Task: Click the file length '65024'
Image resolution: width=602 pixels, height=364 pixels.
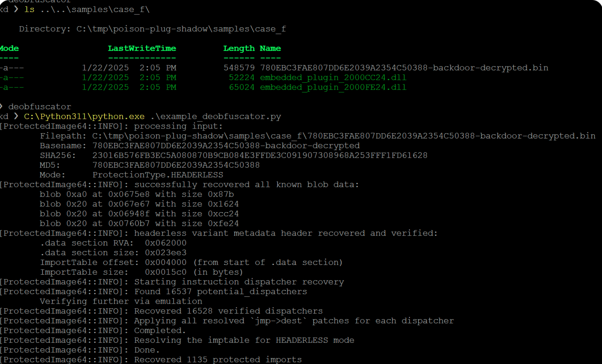Action: click(242, 87)
